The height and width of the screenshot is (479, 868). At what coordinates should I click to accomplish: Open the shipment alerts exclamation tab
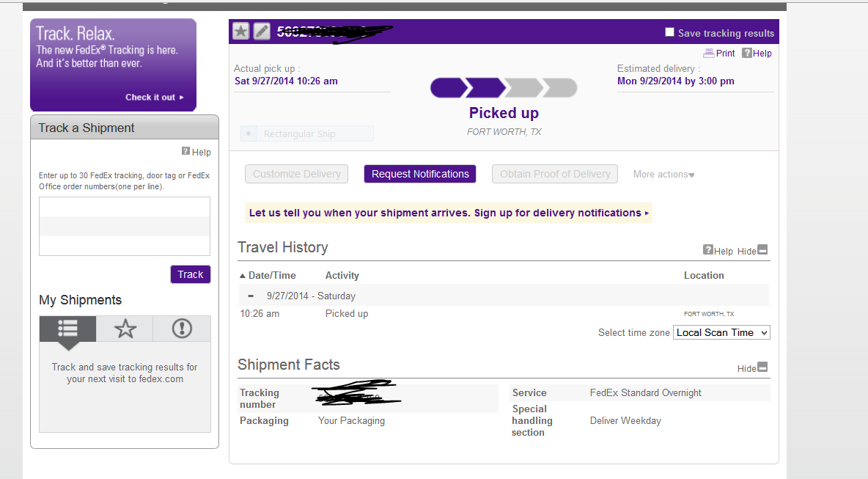(x=182, y=329)
